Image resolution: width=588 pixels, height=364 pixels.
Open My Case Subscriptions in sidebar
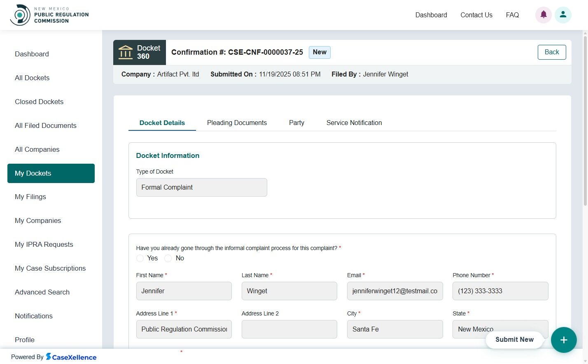tap(51, 268)
